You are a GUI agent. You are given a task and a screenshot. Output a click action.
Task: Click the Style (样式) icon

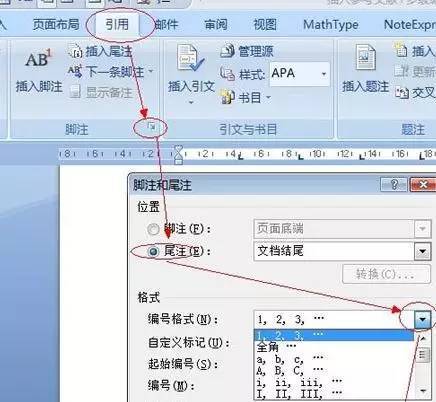228,73
